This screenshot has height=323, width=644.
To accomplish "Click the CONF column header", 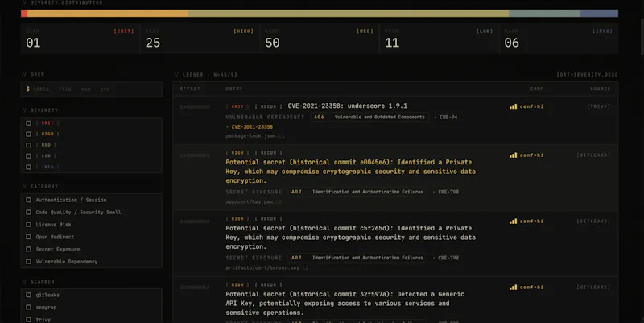I will coord(536,89).
